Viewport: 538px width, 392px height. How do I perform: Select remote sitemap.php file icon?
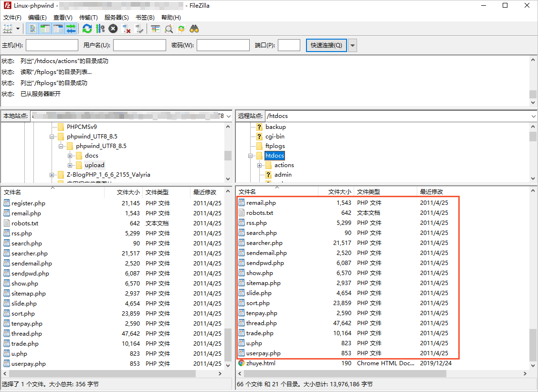coord(242,283)
